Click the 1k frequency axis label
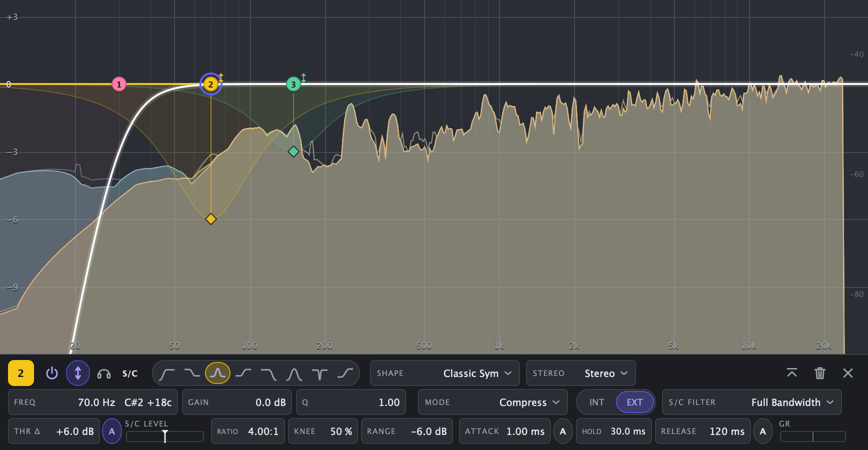868x450 pixels. pyautogui.click(x=499, y=345)
